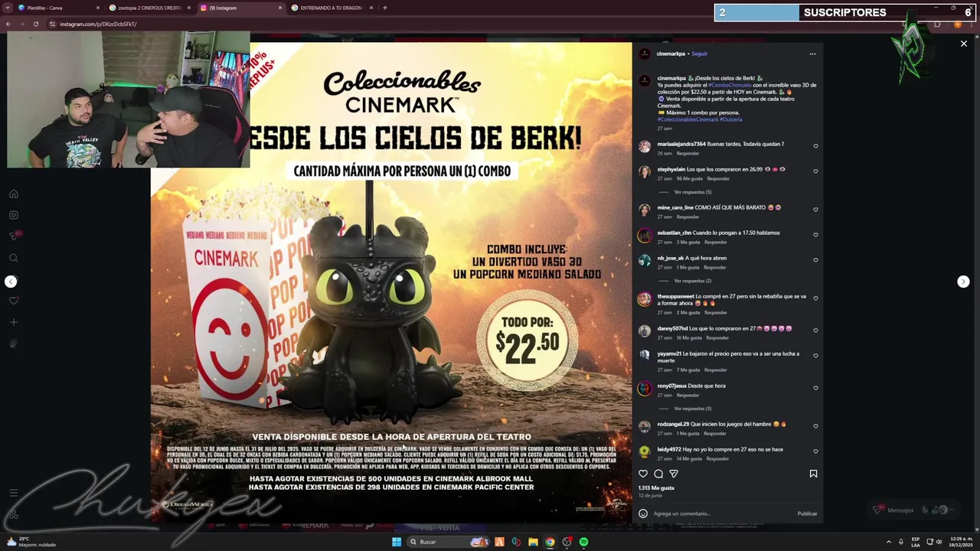Open Spotify from the taskbar
The height and width of the screenshot is (551, 980).
583,542
